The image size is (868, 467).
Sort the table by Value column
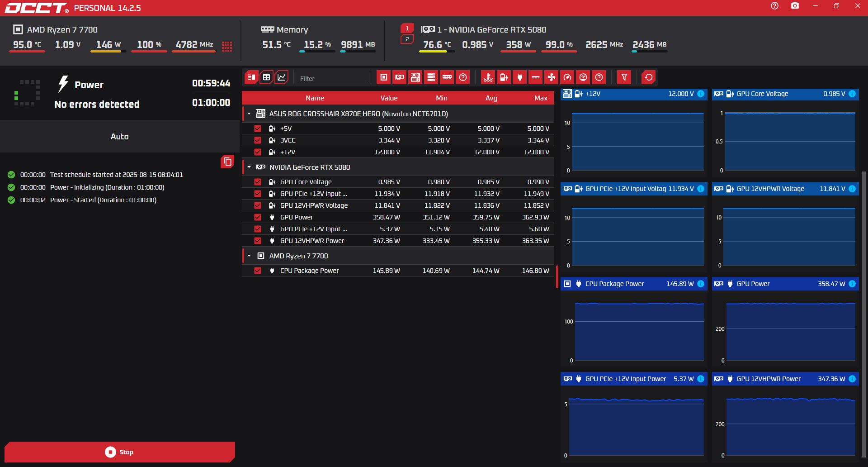(x=389, y=98)
